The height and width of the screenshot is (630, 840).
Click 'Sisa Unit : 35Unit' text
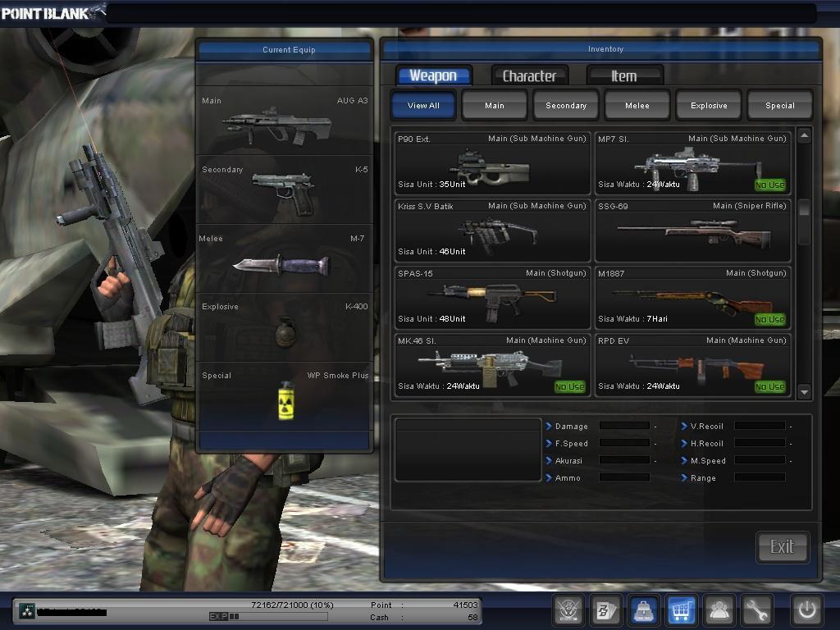431,185
